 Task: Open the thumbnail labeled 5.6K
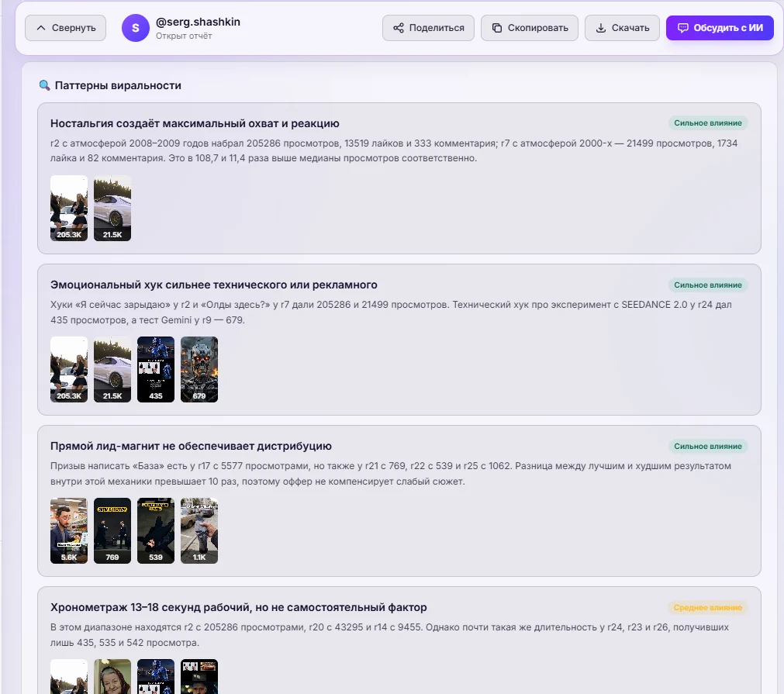tap(69, 530)
